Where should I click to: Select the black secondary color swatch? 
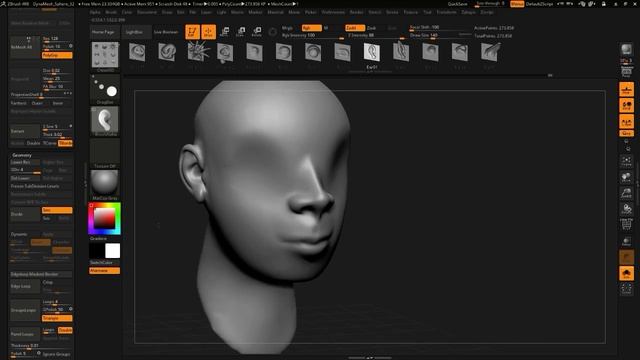pyautogui.click(x=97, y=251)
